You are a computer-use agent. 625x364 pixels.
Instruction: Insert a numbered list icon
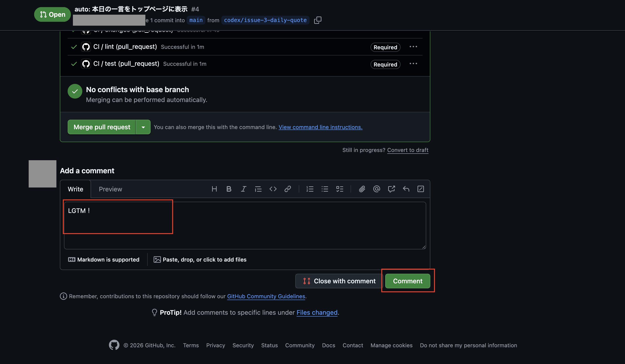[x=310, y=189]
